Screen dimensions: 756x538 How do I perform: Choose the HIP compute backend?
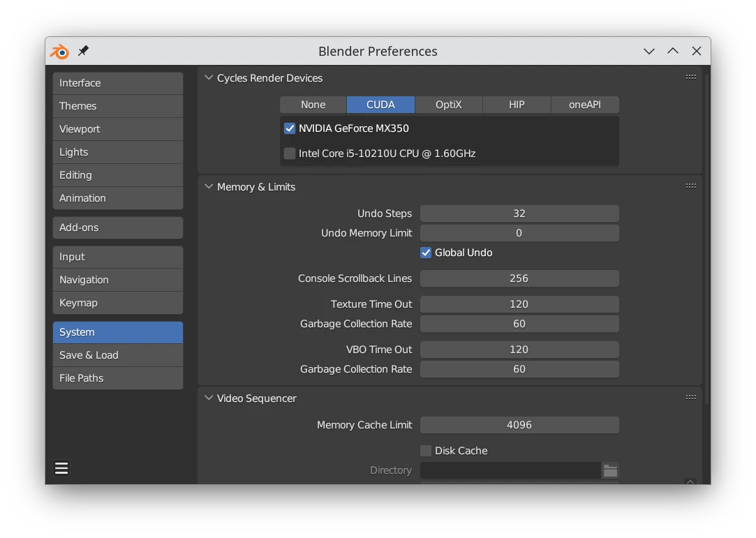point(516,105)
